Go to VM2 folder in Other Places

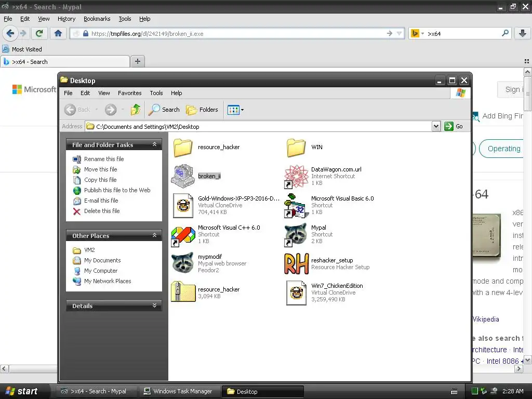click(x=89, y=250)
